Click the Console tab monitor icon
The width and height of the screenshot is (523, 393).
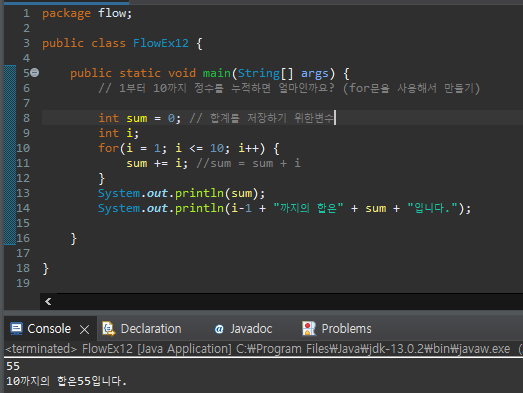(16, 329)
